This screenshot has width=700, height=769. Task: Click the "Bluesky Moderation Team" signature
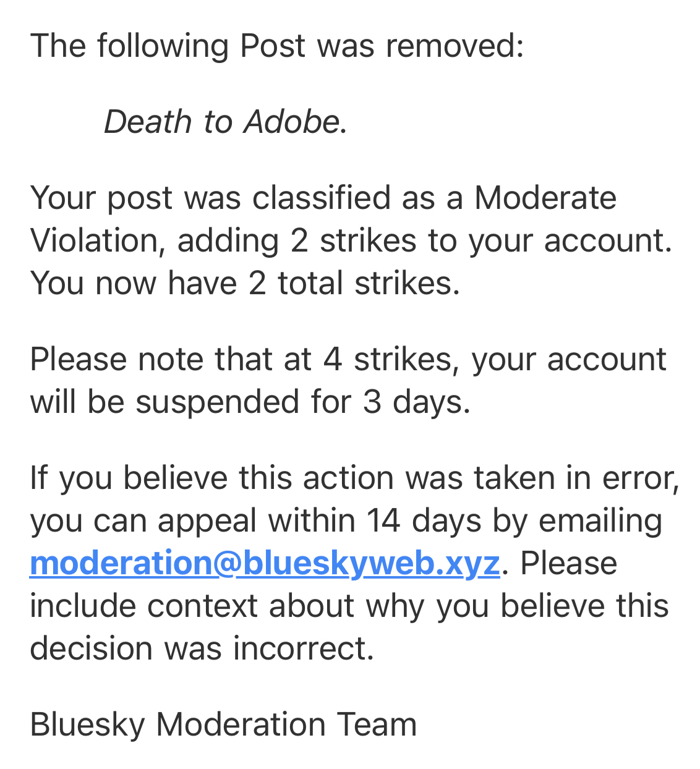click(223, 724)
